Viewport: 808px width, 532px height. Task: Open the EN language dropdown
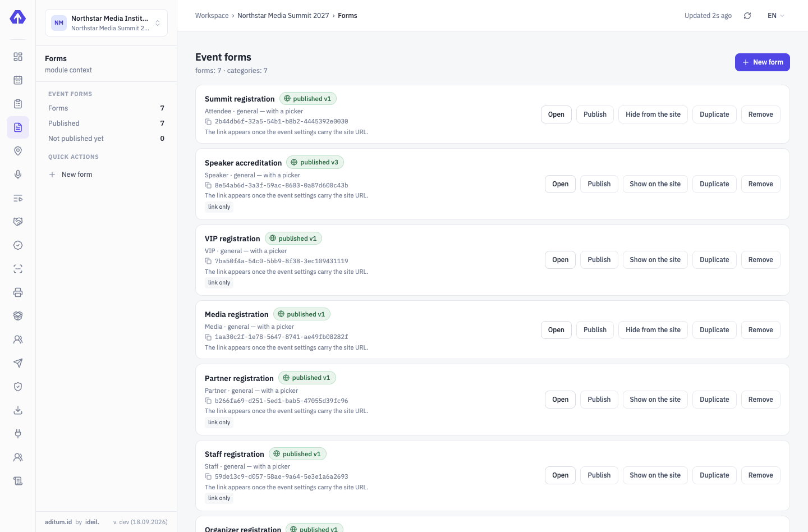click(776, 16)
